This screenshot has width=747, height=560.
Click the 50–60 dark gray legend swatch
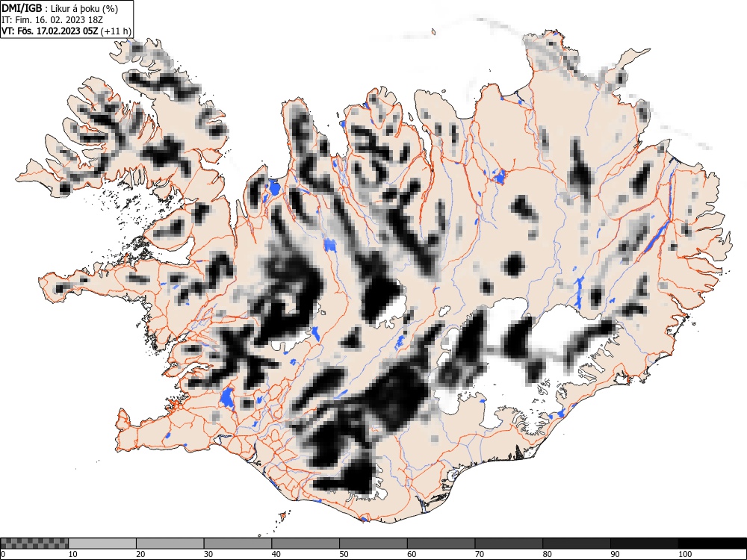[x=373, y=544]
